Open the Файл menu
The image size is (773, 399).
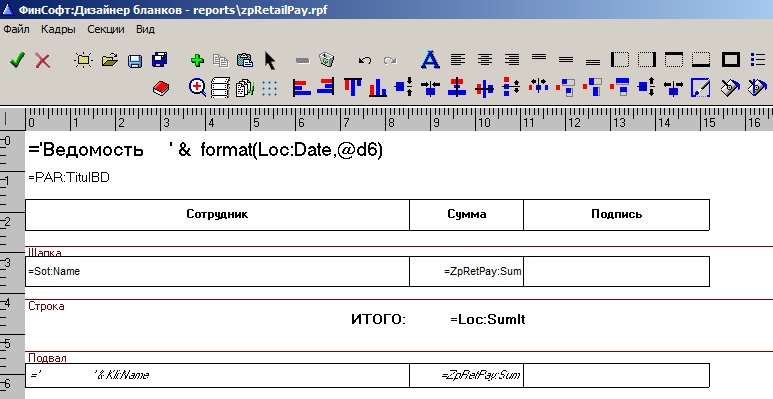[16, 29]
